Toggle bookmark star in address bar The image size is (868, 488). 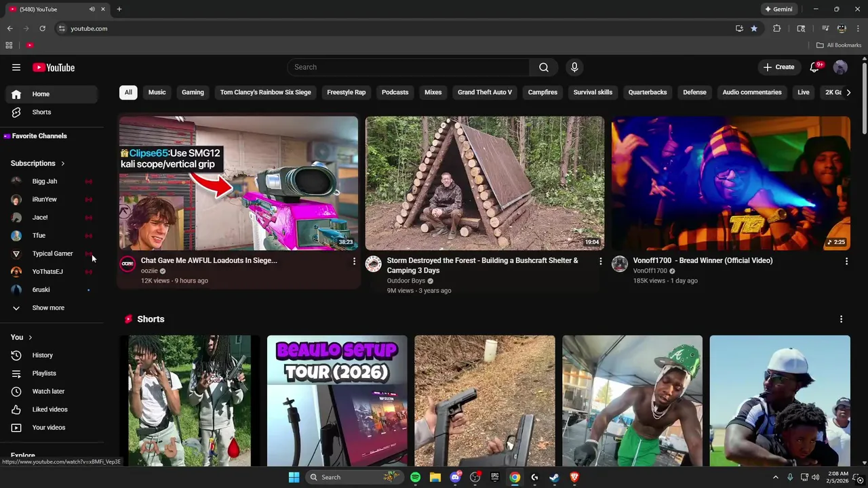point(754,28)
